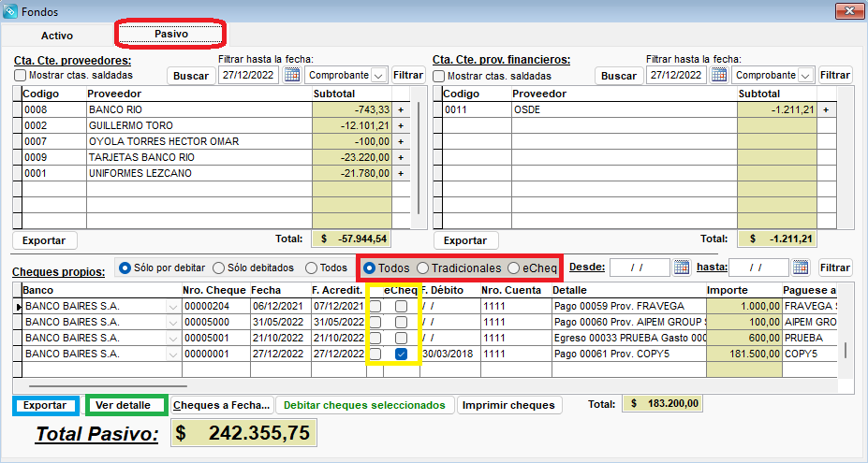
Task: Export the cheques propios list
Action: (45, 405)
